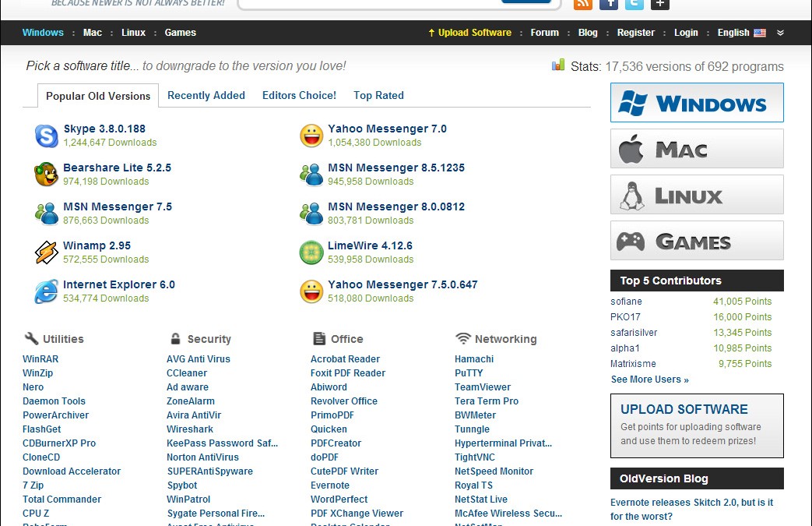Click the Winamp lightning icon
The height and width of the screenshot is (526, 812).
point(47,252)
